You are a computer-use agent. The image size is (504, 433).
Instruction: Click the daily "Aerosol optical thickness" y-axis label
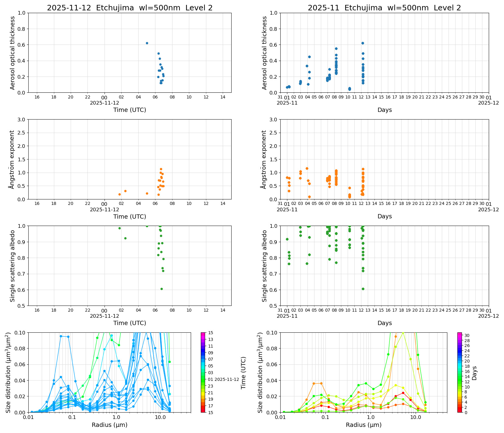pyautogui.click(x=12, y=53)
